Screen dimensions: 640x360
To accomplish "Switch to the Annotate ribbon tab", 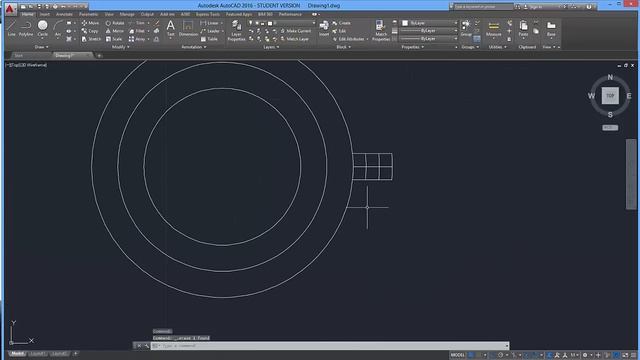I will (x=64, y=14).
